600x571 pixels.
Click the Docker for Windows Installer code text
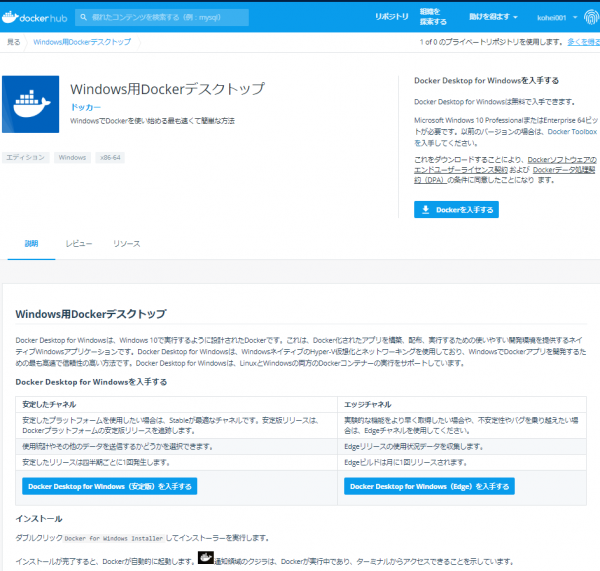click(114, 538)
